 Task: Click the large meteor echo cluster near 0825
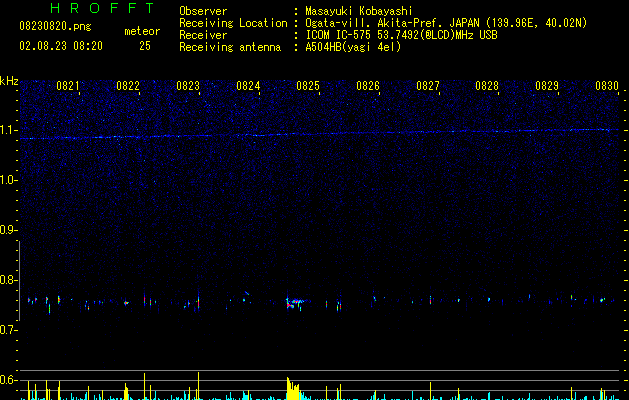click(x=296, y=303)
